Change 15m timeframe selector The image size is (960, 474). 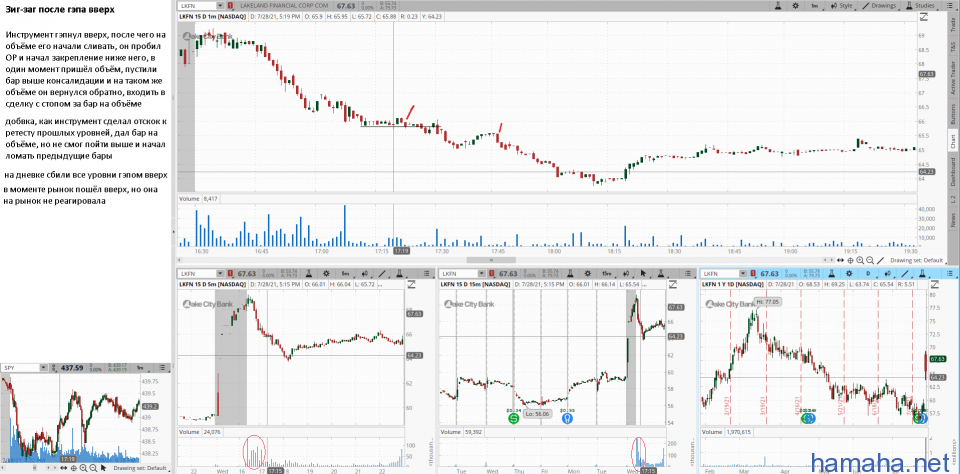pyautogui.click(x=607, y=273)
